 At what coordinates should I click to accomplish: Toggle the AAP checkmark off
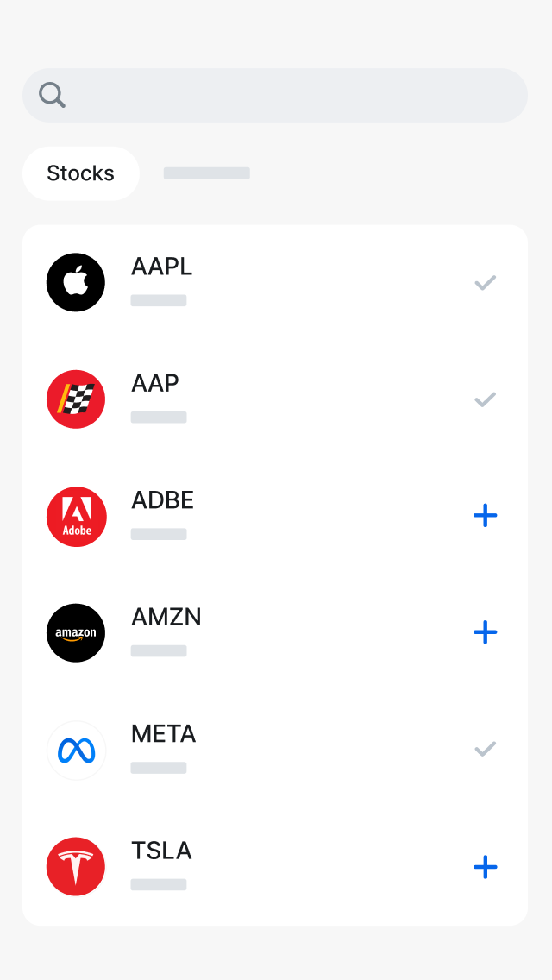[x=486, y=399]
